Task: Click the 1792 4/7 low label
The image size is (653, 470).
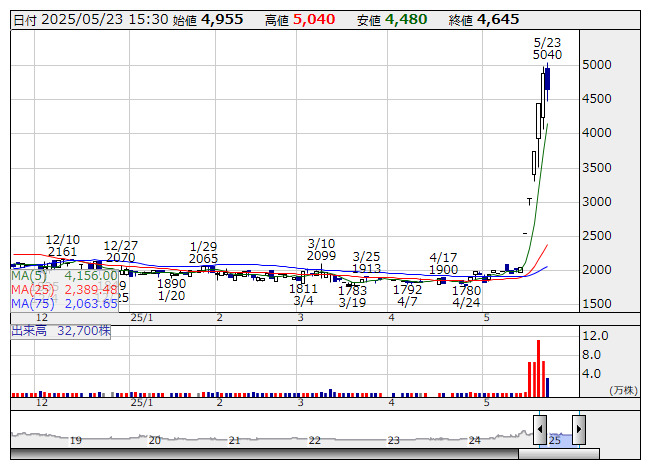Action: 407,295
